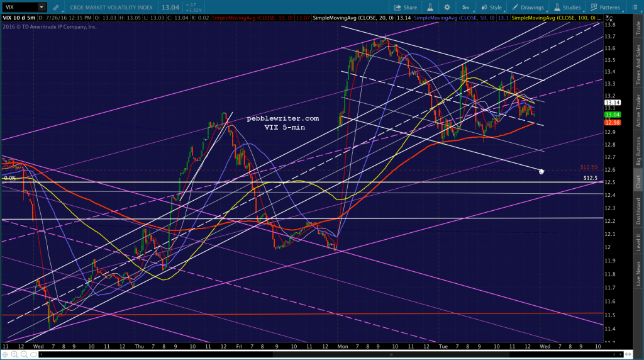Click the yellow SimpleMovingAvg (CLOSE, 100, 0) label
The height and width of the screenshot is (360, 644).
(553, 18)
